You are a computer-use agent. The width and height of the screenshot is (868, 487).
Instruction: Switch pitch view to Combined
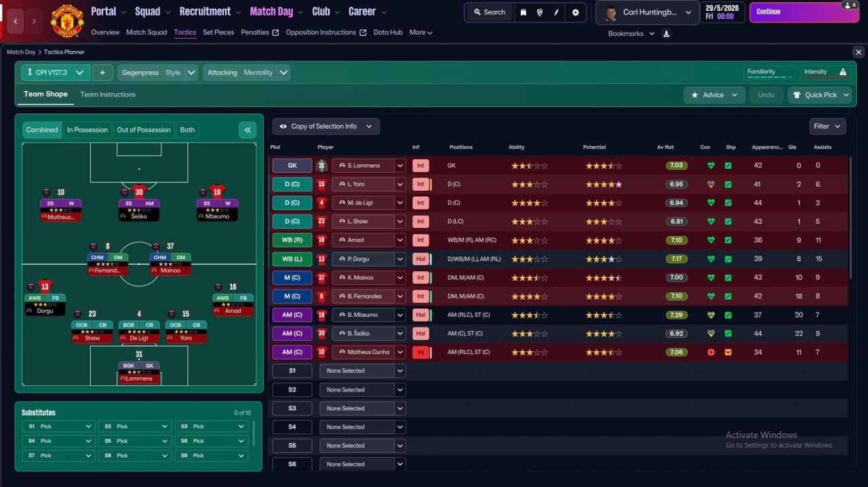(x=42, y=130)
